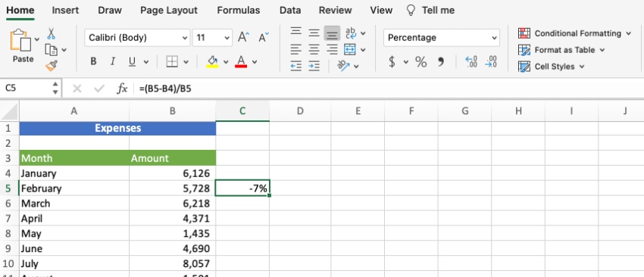Click the text Orientation icon
Screen dimensions: 644x277
coord(343,66)
